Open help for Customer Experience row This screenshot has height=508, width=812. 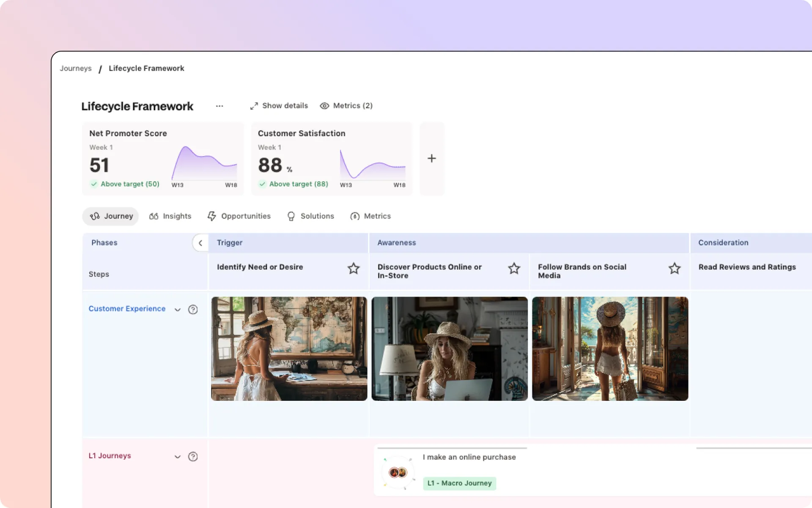point(193,309)
